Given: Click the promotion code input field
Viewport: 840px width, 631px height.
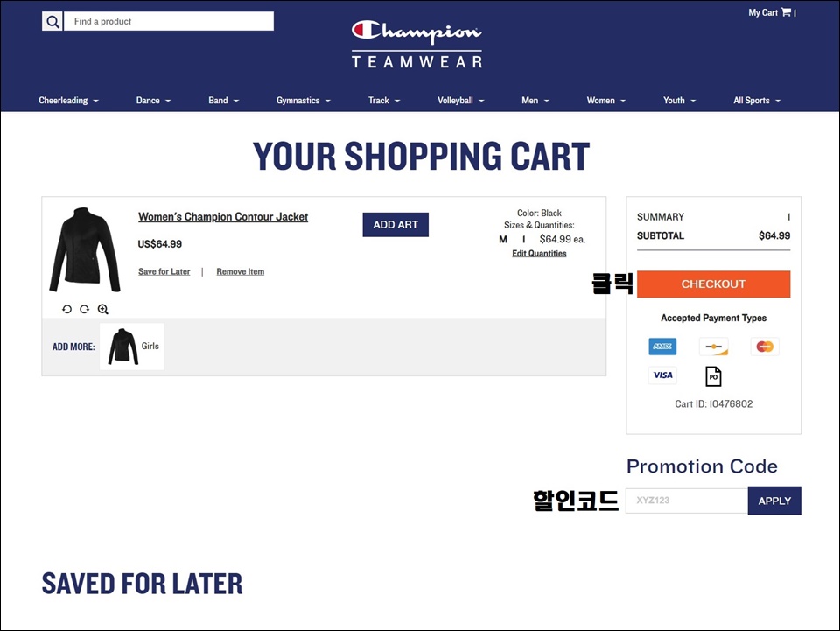Looking at the screenshot, I should click(x=687, y=501).
